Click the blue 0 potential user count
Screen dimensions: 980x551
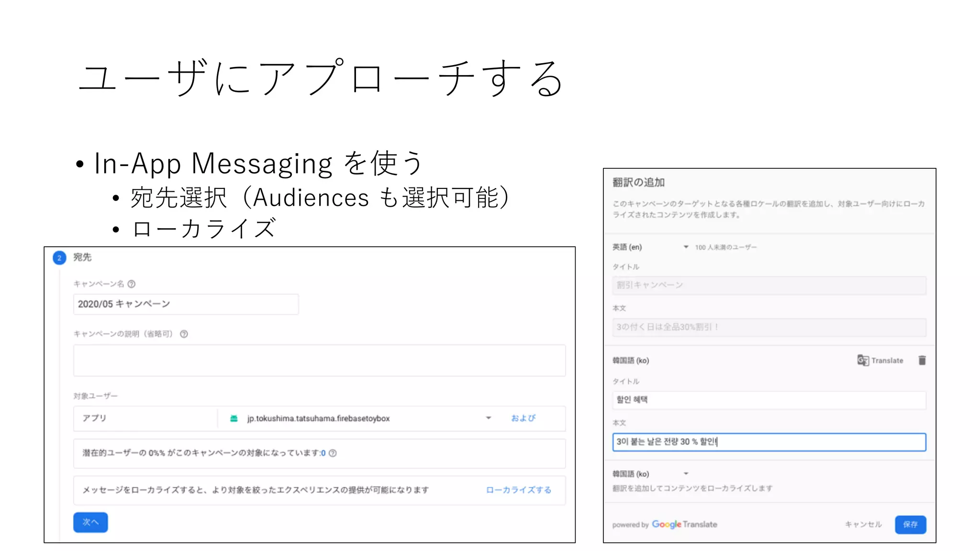(x=323, y=453)
